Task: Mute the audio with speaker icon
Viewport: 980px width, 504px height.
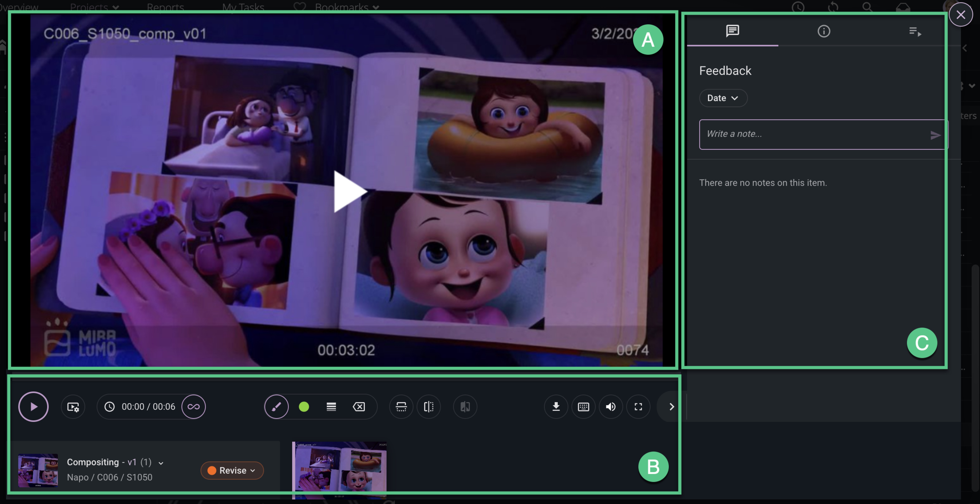Action: (611, 407)
